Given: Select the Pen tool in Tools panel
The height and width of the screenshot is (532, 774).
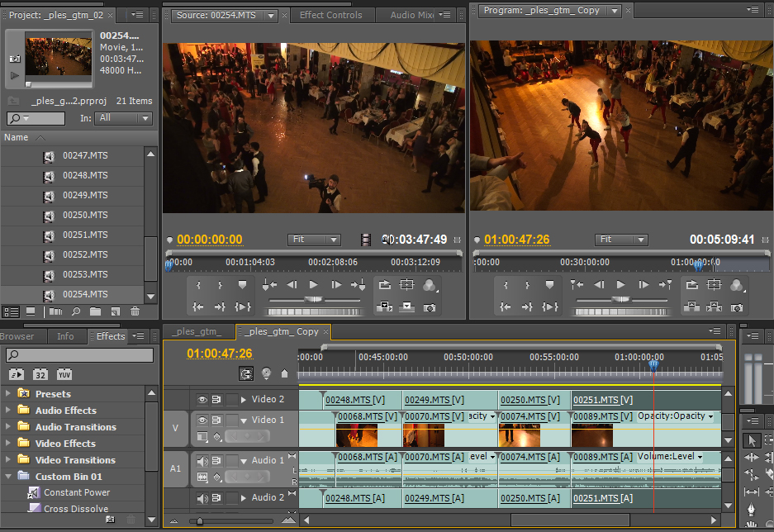Looking at the screenshot, I should [752, 508].
